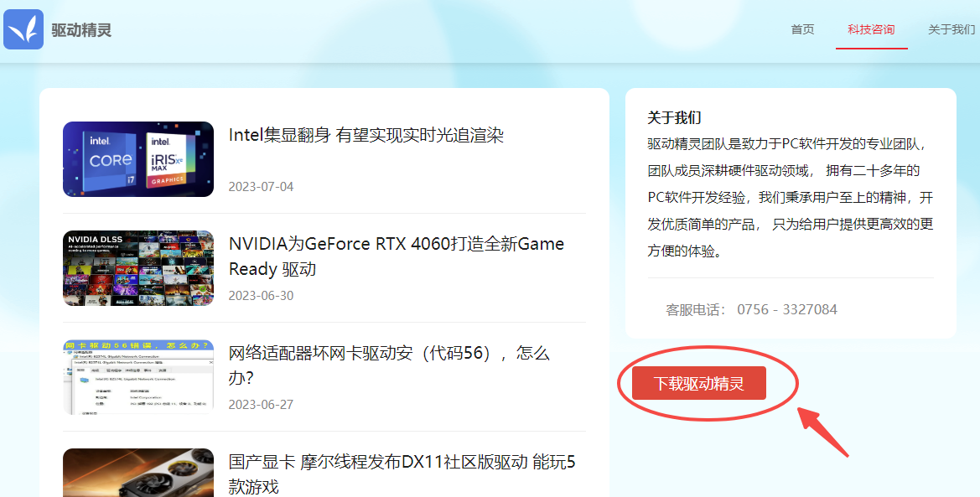The height and width of the screenshot is (497, 980).
Task: Open the 网卡驱动56错误 screenshot thumbnail
Action: (138, 377)
